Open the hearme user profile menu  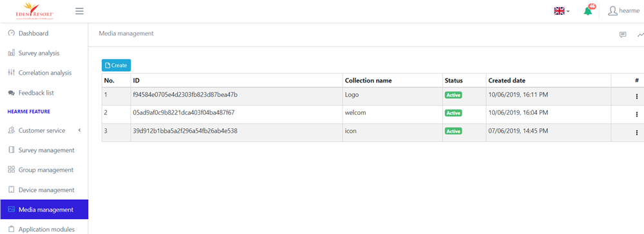coord(623,11)
